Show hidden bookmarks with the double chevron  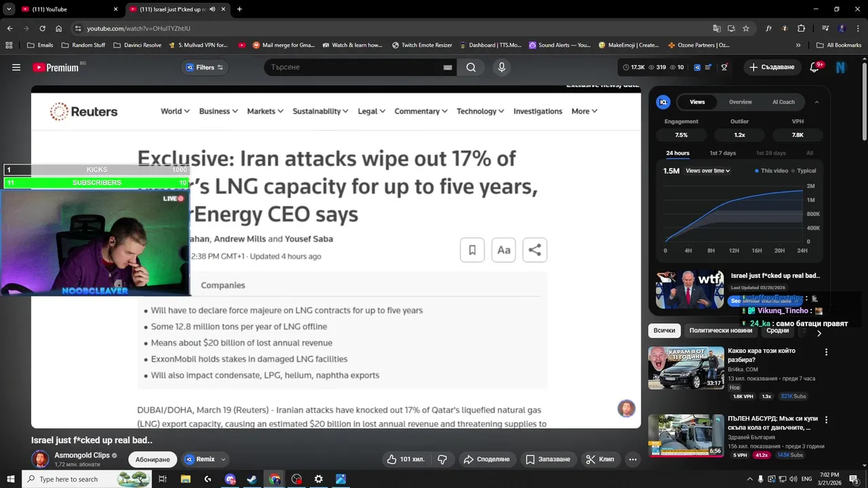pyautogui.click(x=798, y=45)
